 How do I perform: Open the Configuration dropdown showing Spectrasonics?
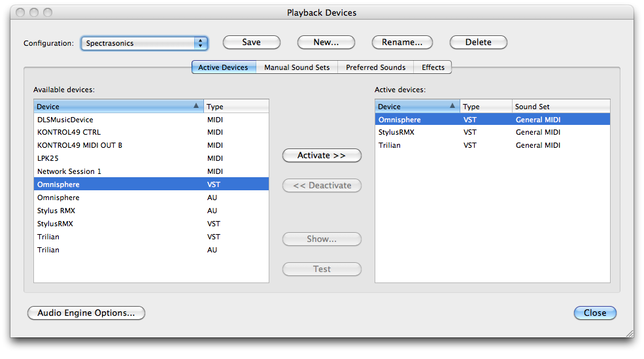point(144,43)
